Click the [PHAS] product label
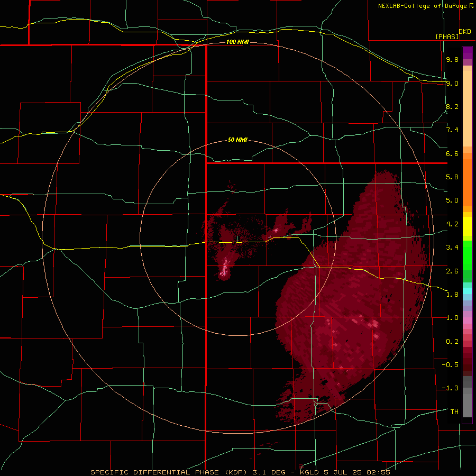This screenshot has height=476, width=476. pos(447,36)
